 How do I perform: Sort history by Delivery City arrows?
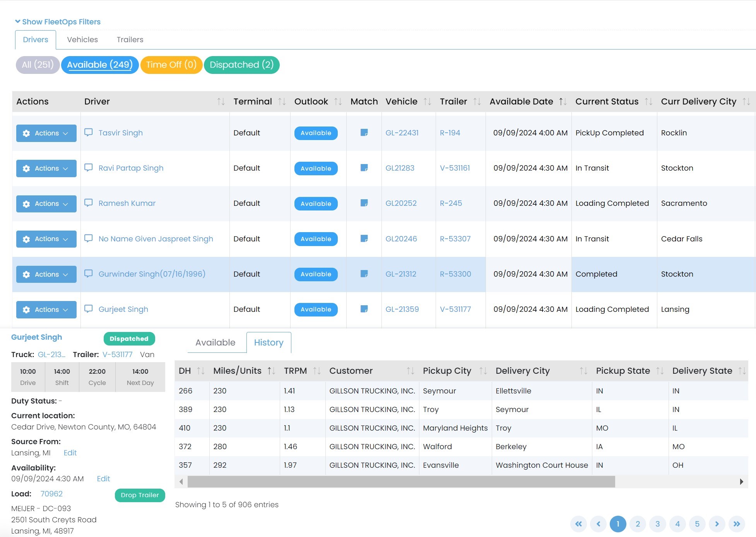(583, 371)
